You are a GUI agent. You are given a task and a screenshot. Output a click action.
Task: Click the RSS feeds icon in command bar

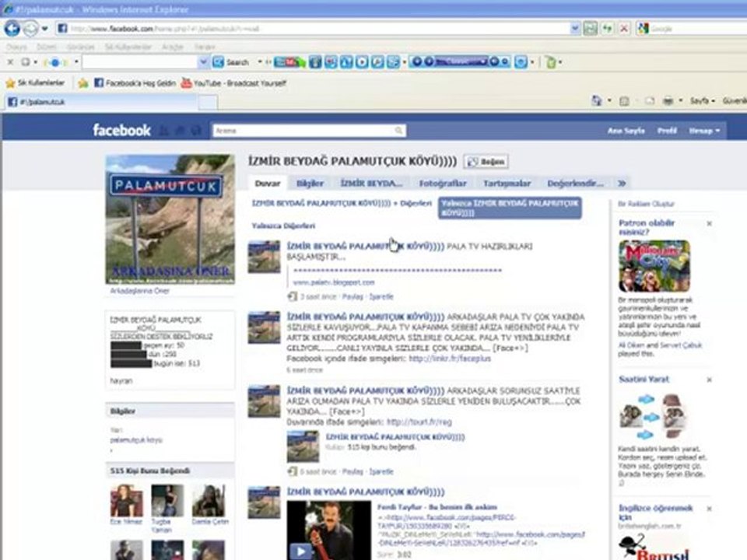tap(624, 101)
